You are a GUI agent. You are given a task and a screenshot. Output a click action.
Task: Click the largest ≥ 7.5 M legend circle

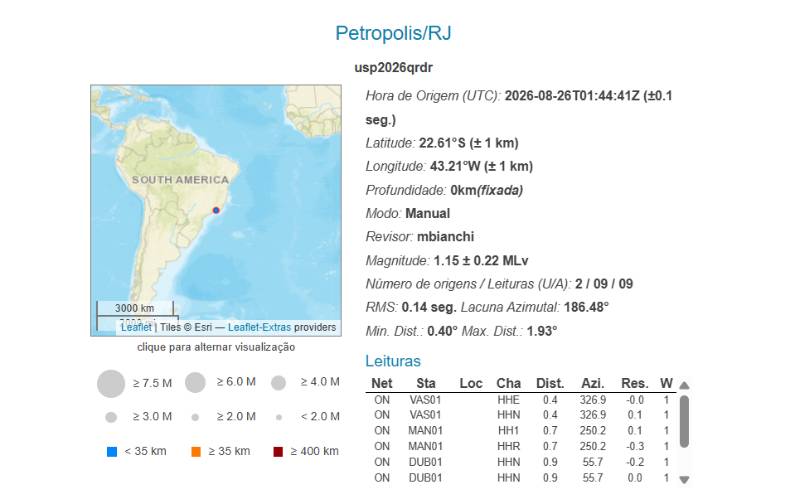point(111,384)
